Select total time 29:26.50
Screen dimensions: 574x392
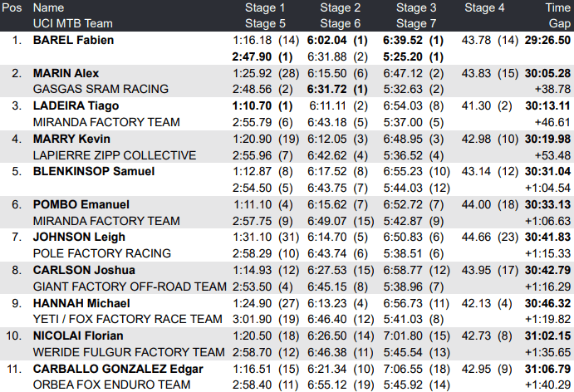(548, 40)
